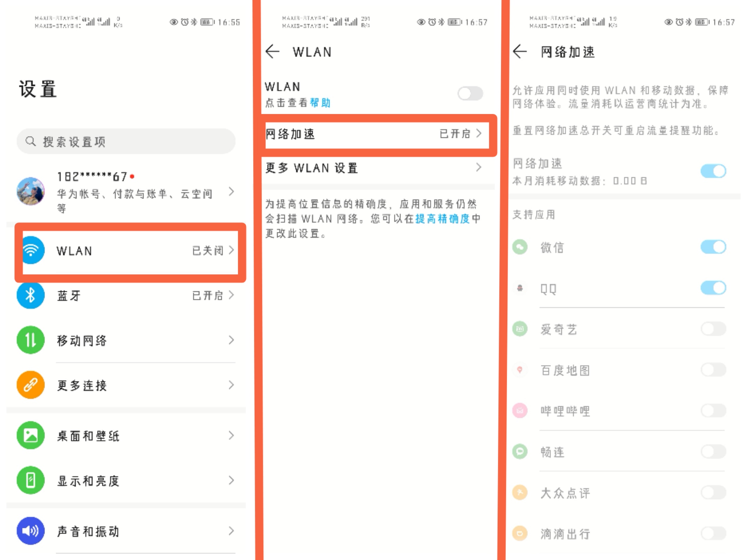Viewport: 747px width, 560px height.
Task: Tap the 滴滴出行 app icon
Action: (x=520, y=533)
